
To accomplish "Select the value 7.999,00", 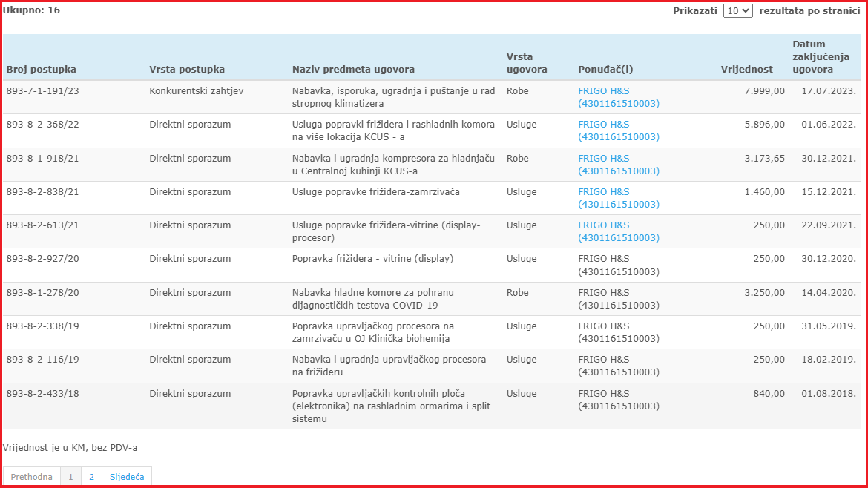I will 764,90.
